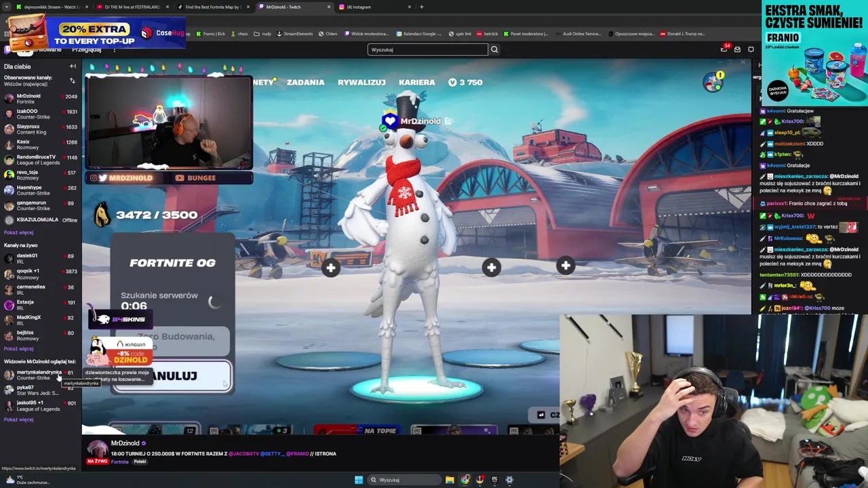
Task: Open File Explorer from taskbar
Action: [450, 480]
